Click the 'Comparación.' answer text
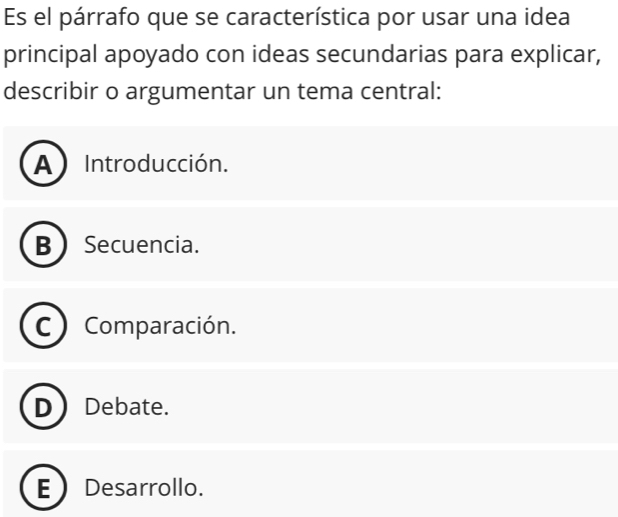 [x=160, y=326]
